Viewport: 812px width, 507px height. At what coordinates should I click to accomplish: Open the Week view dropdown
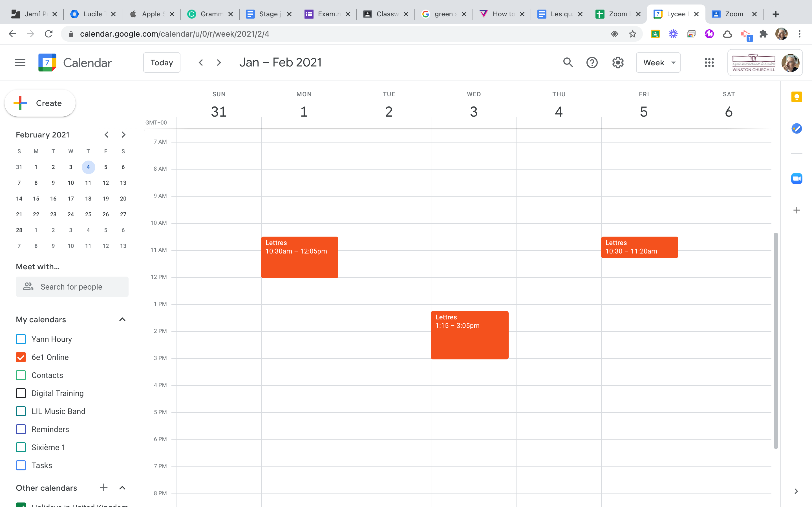658,63
